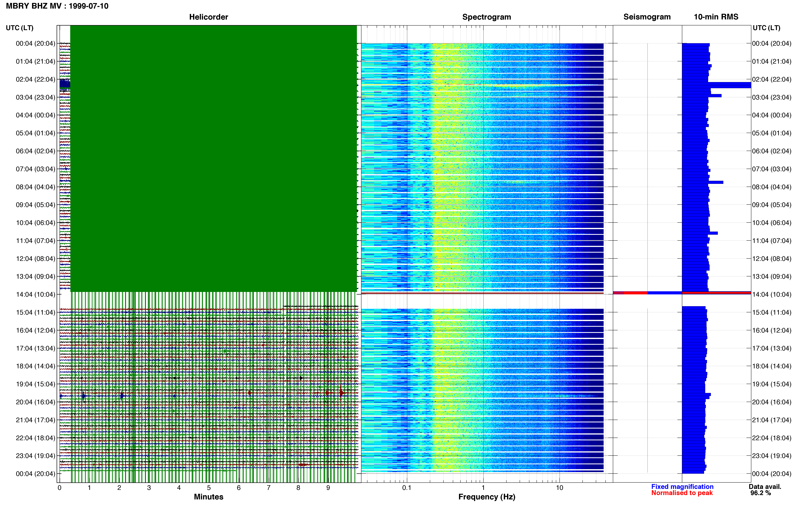Click the 0.1 tick on the Frequency axis

click(407, 487)
